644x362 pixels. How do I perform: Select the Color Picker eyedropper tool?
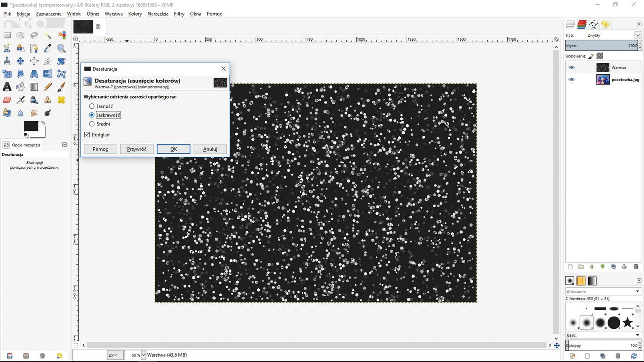[48, 48]
